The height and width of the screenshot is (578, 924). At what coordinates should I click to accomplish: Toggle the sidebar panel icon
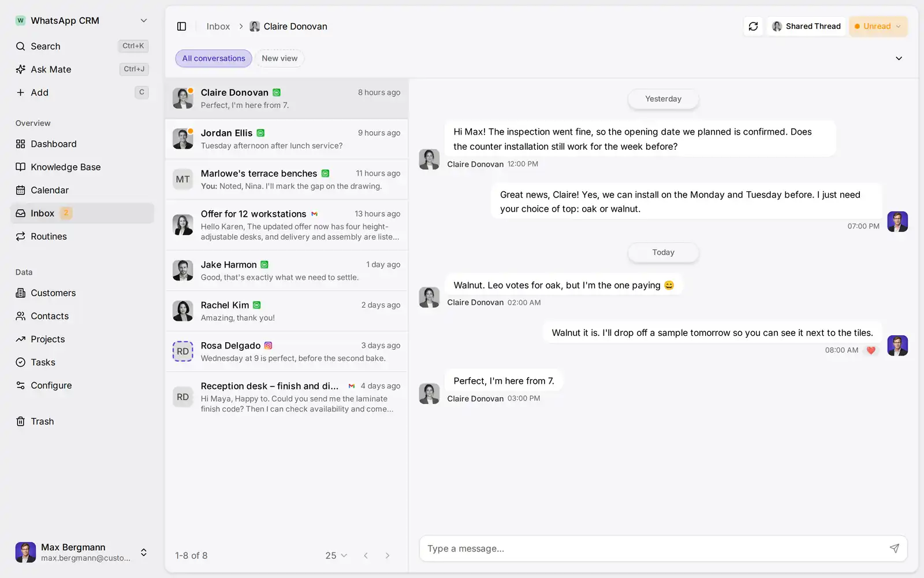pos(181,27)
